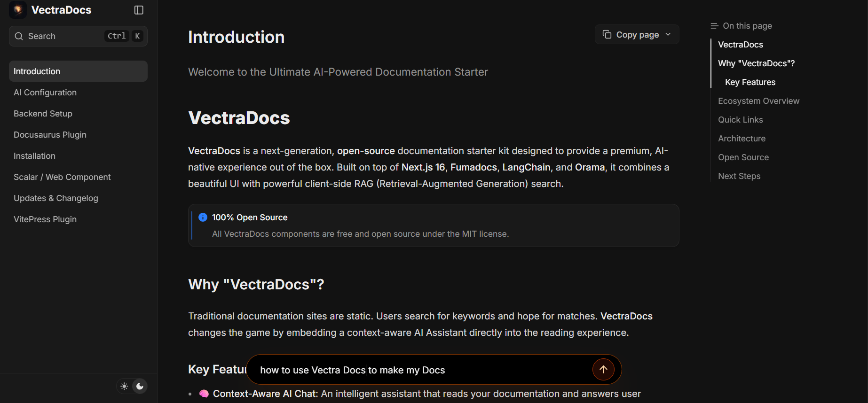The width and height of the screenshot is (868, 403).
Task: Click the VectraDocs site title
Action: point(61,10)
